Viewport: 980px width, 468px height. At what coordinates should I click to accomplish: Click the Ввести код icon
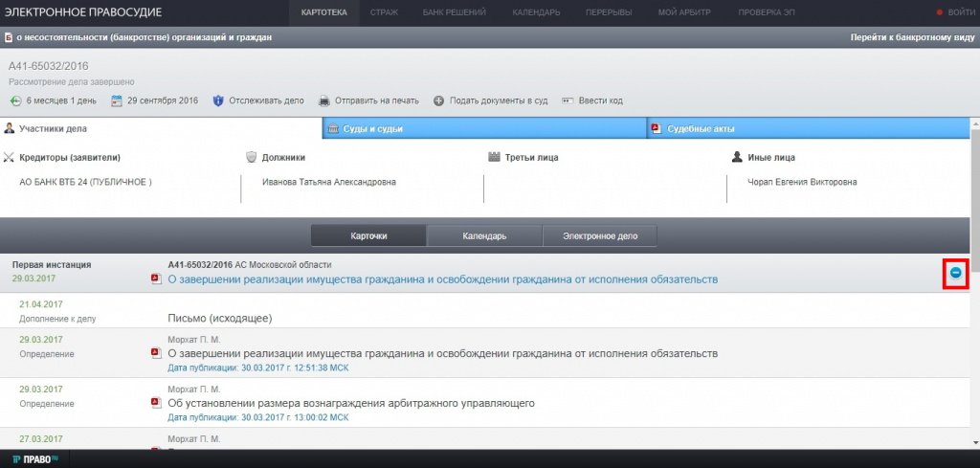tap(568, 100)
